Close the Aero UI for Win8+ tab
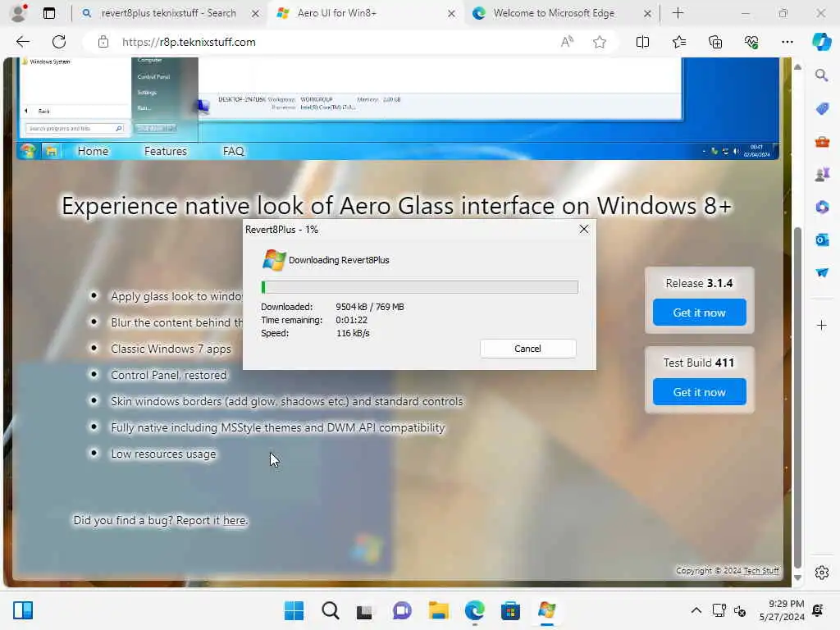 (x=452, y=13)
